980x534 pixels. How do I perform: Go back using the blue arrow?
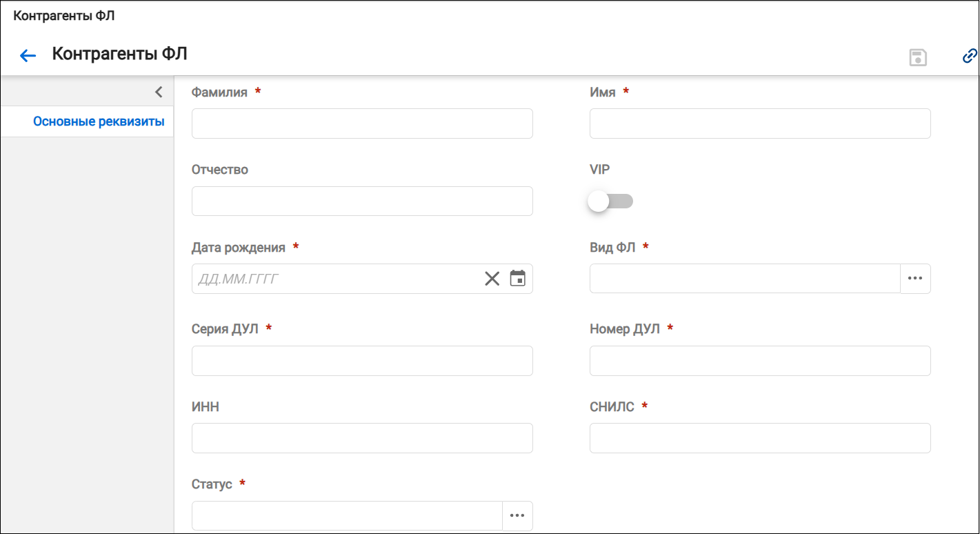click(x=28, y=56)
